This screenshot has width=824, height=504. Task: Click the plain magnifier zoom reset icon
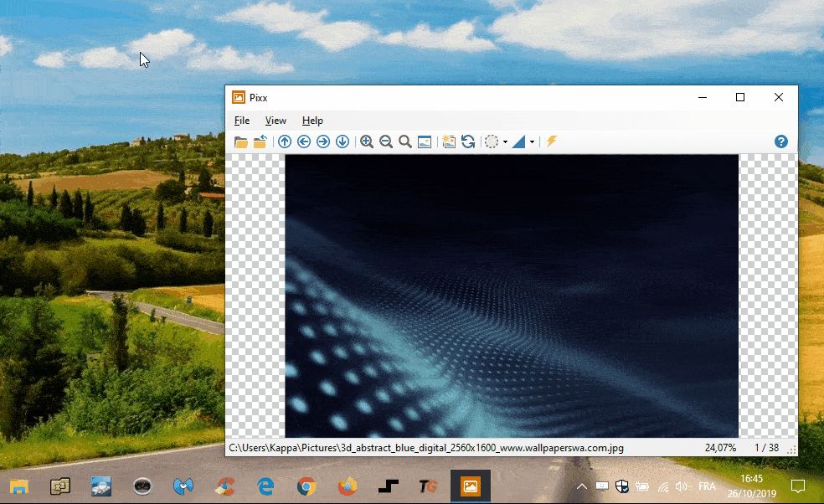pyautogui.click(x=405, y=141)
